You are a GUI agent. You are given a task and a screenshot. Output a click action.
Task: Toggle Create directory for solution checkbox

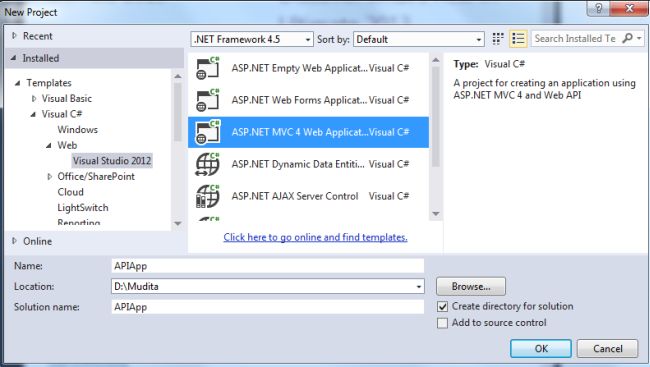coord(442,306)
